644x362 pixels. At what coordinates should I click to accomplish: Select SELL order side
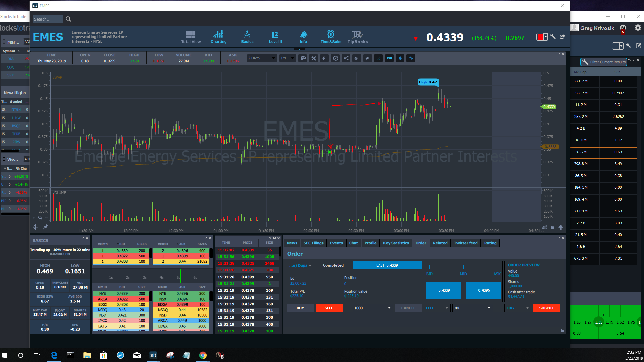point(329,308)
